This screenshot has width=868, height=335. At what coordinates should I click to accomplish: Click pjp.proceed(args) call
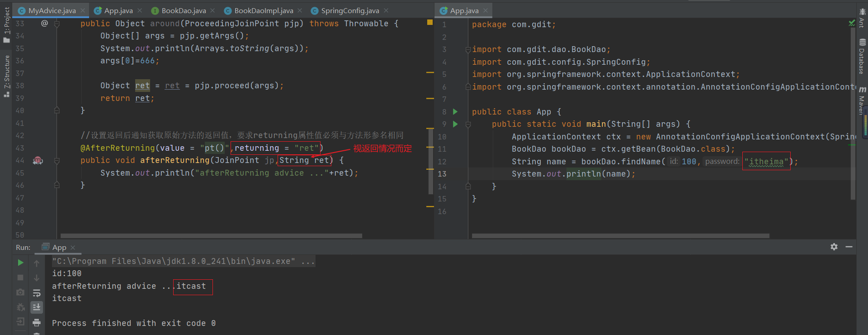[x=236, y=86]
